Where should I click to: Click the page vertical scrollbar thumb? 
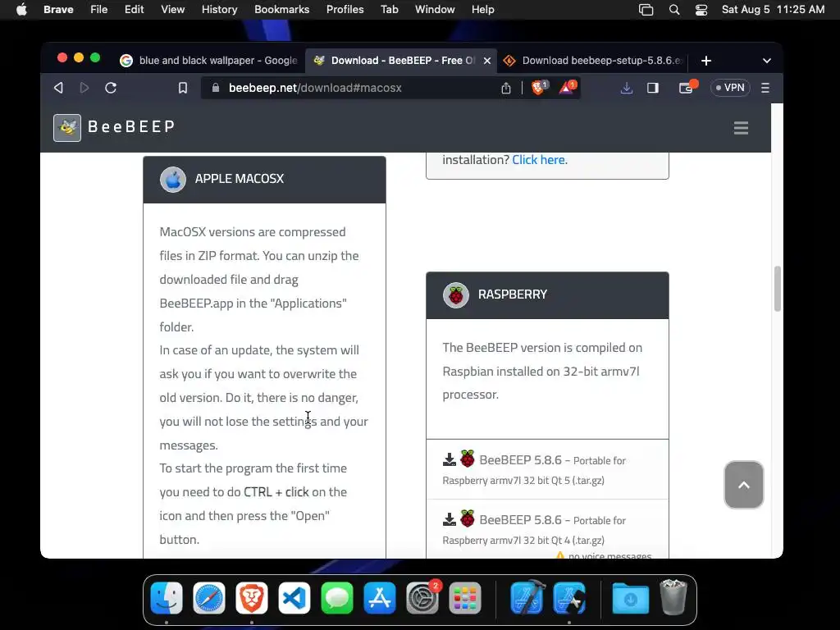coord(778,288)
